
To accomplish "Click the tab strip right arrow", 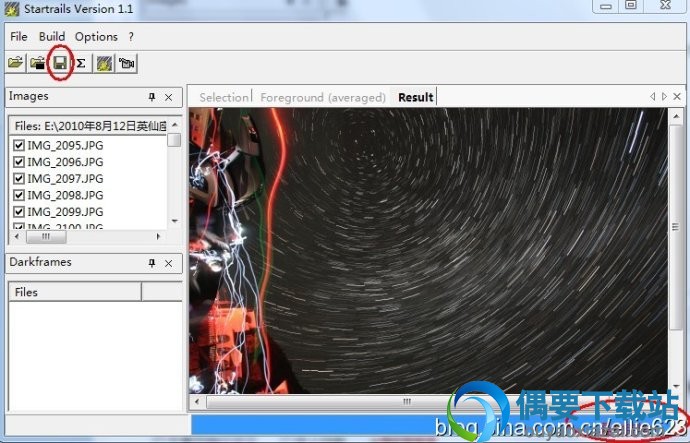I will tap(664, 96).
